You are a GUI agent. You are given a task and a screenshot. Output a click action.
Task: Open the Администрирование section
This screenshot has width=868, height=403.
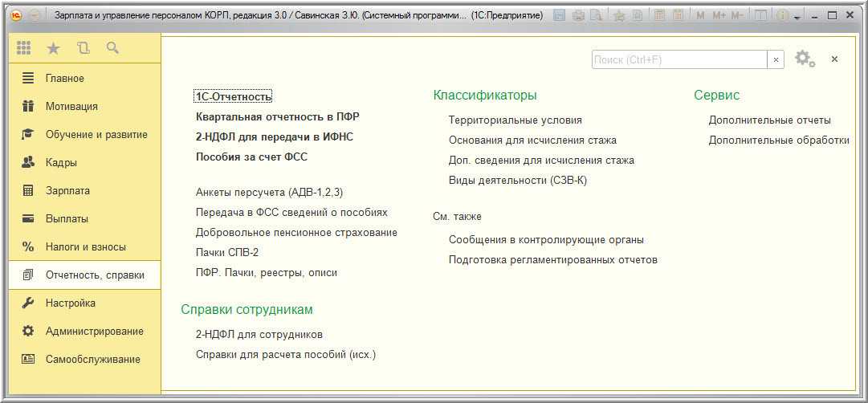tap(84, 331)
